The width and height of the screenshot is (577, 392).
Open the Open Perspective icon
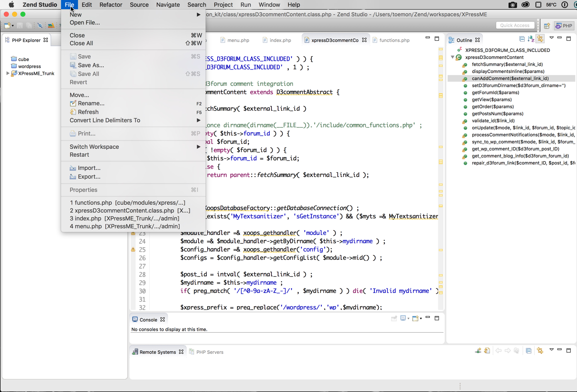click(547, 26)
